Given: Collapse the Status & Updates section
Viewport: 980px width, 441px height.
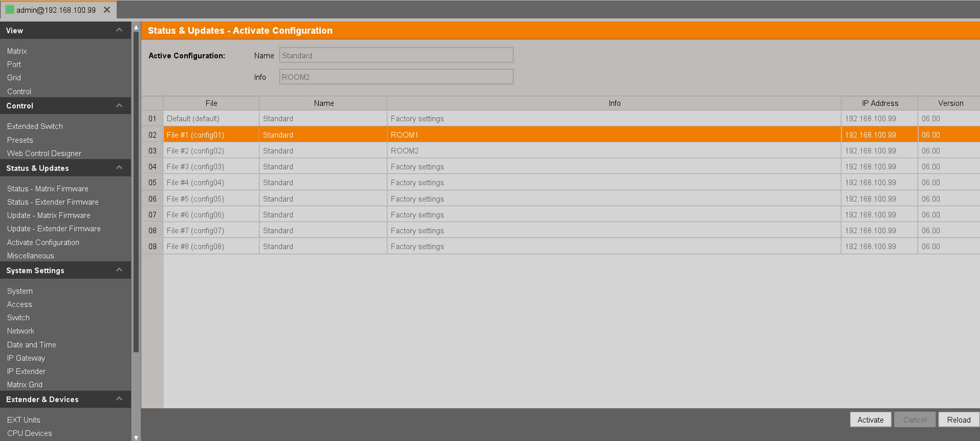Looking at the screenshot, I should [119, 168].
